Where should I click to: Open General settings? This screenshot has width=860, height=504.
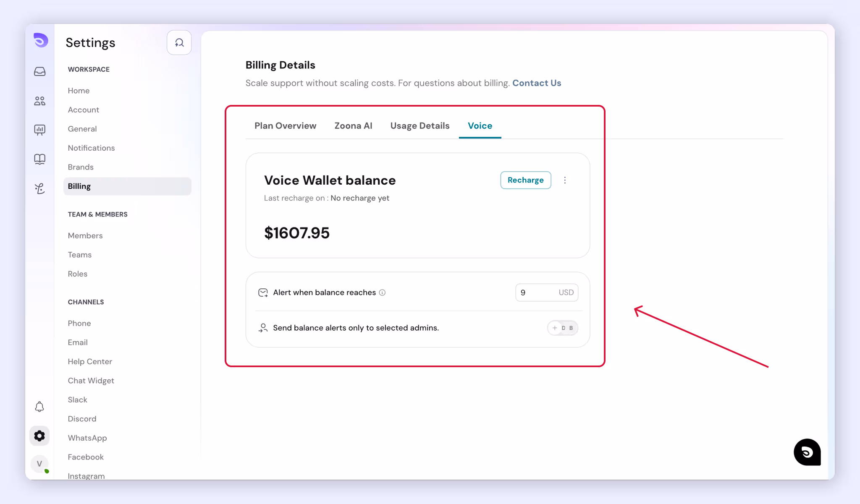[82, 129]
